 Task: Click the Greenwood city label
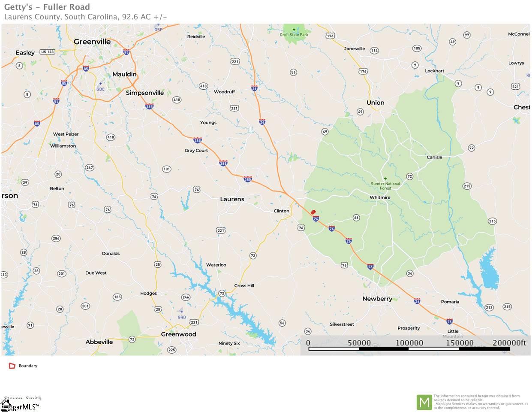coord(178,334)
